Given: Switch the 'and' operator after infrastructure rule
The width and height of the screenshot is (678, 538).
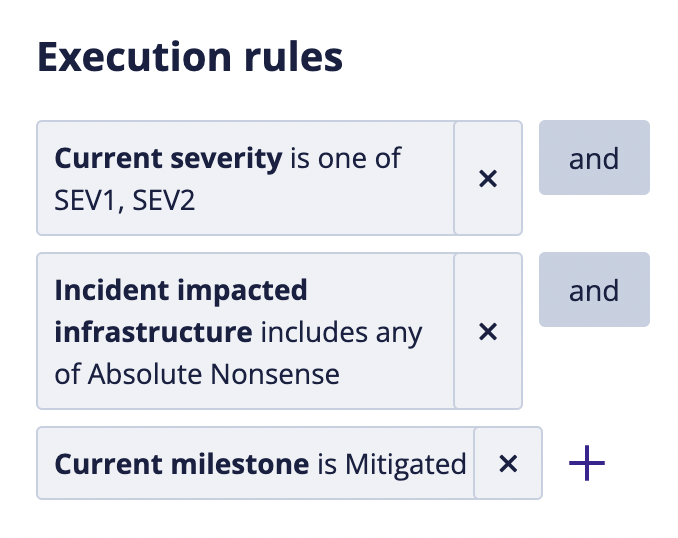Looking at the screenshot, I should (594, 290).
